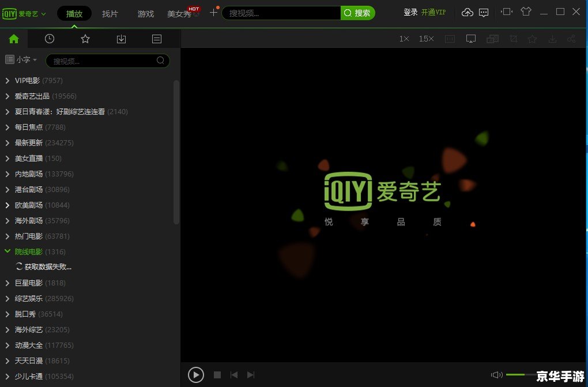The height and width of the screenshot is (387, 588).
Task: Collapse the 院线电影 category
Action: (7, 251)
